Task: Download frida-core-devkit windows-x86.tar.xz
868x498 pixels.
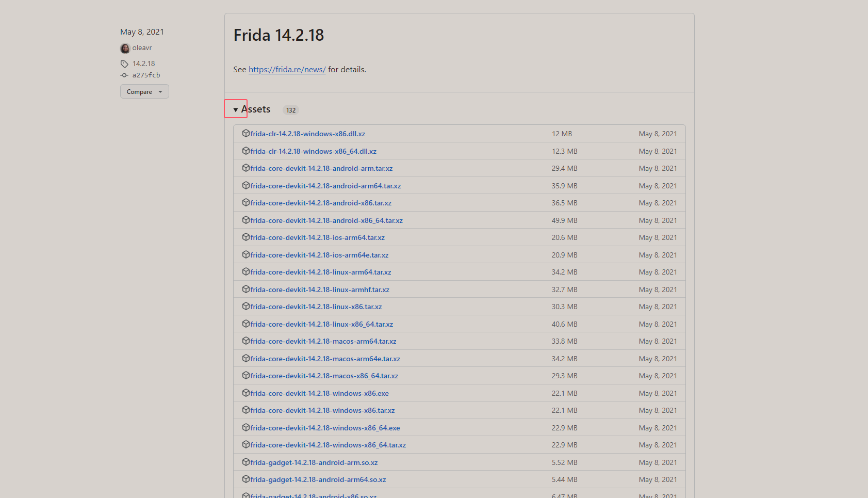Action: tap(322, 410)
